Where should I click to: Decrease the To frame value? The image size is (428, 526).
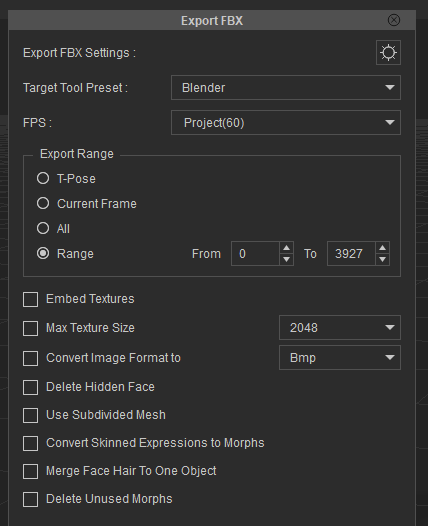pyautogui.click(x=382, y=259)
